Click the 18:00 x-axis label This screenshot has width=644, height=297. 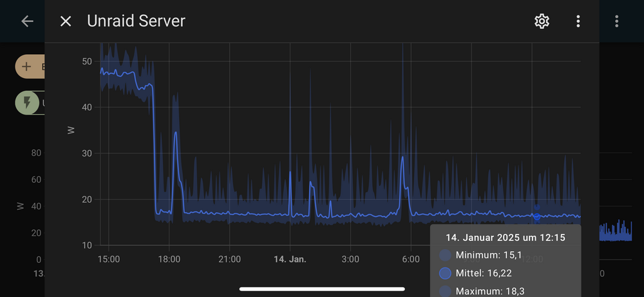pyautogui.click(x=169, y=260)
